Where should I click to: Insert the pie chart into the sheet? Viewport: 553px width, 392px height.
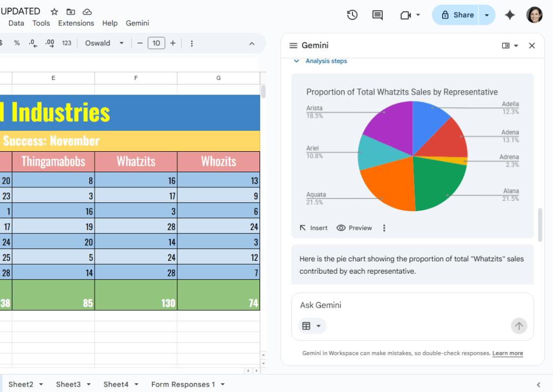[x=314, y=227]
